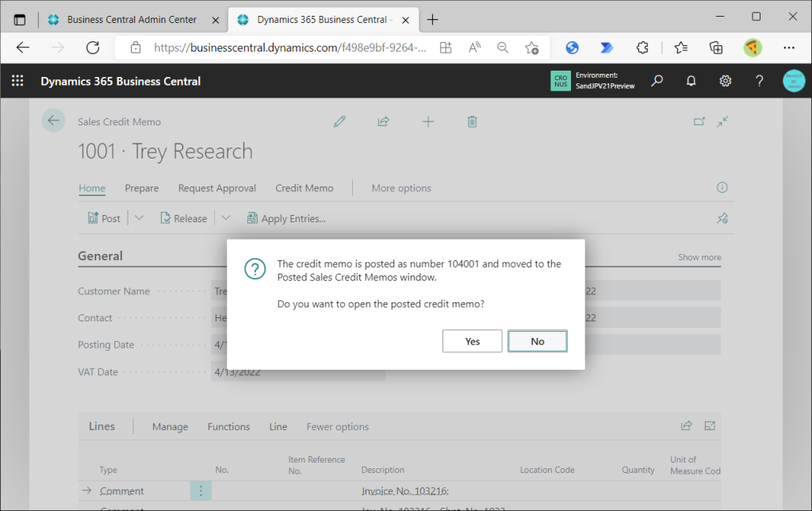Click the info circle icon near More options
The height and width of the screenshot is (511, 812).
[x=722, y=187]
